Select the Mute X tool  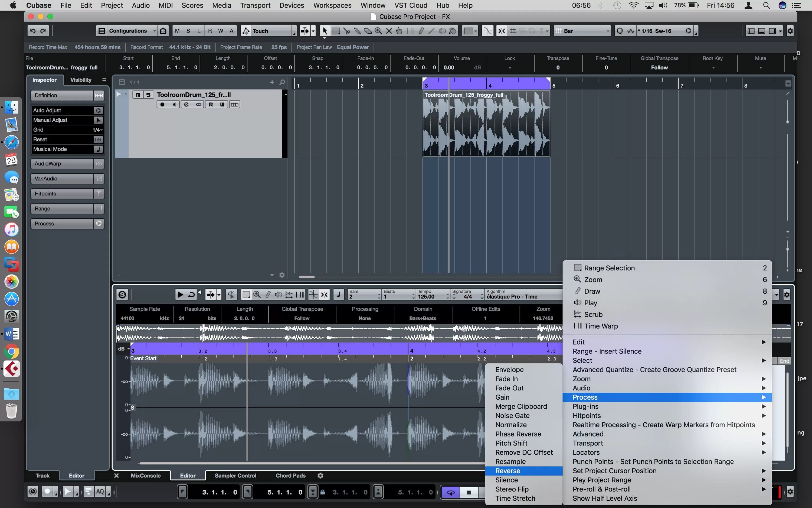(389, 31)
